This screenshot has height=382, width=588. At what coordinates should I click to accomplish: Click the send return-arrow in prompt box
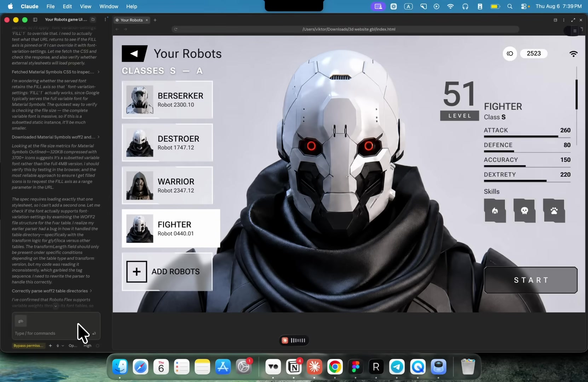[94, 334]
